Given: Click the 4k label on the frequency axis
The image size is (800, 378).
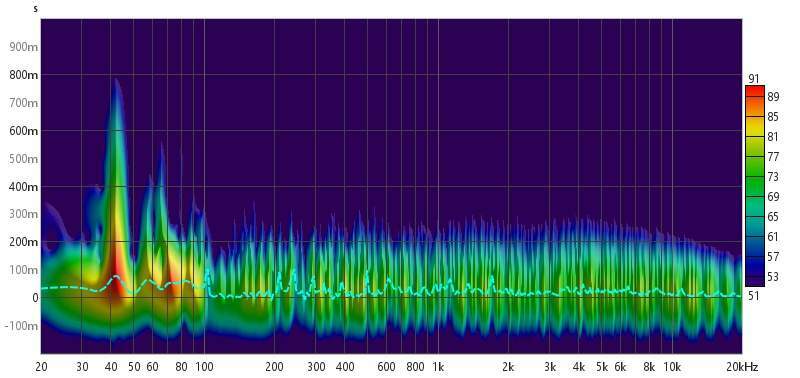Looking at the screenshot, I should point(579,367).
